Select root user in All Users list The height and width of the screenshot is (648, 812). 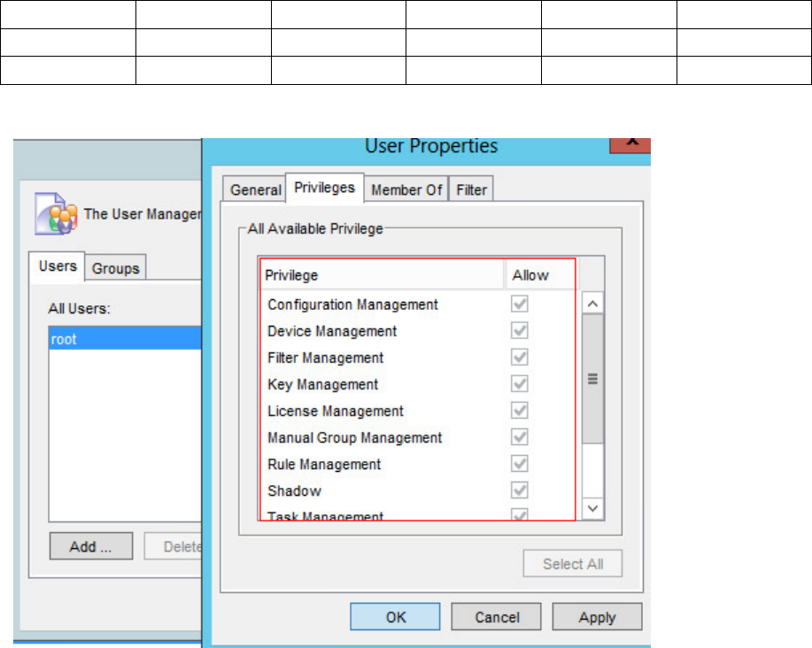pos(125,339)
